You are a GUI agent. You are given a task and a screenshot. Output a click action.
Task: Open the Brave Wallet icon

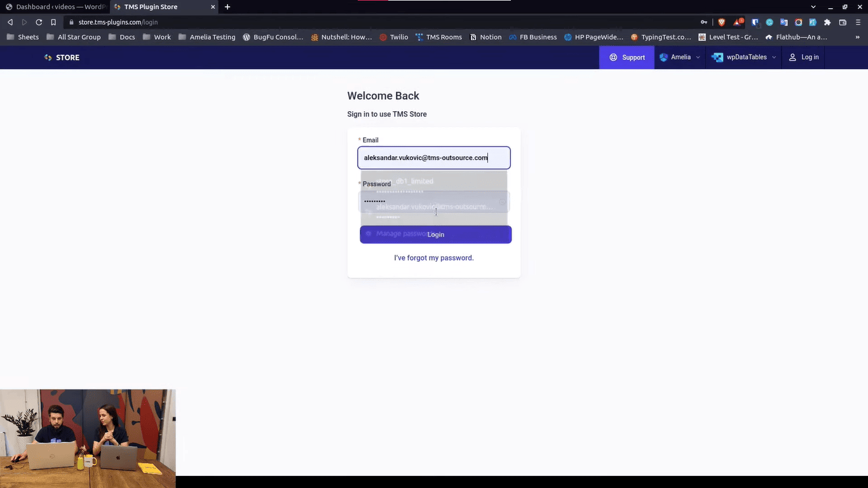coord(843,22)
